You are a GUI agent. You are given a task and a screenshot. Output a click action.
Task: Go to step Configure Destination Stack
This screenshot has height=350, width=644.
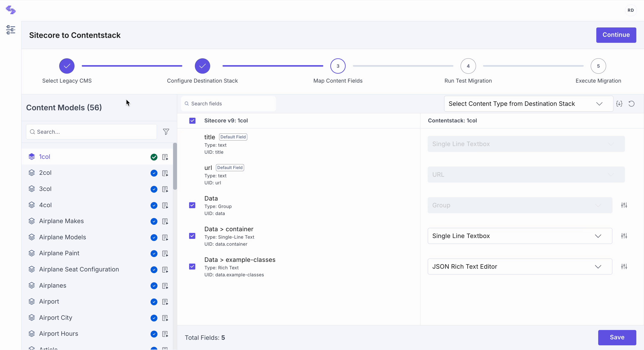point(202,66)
